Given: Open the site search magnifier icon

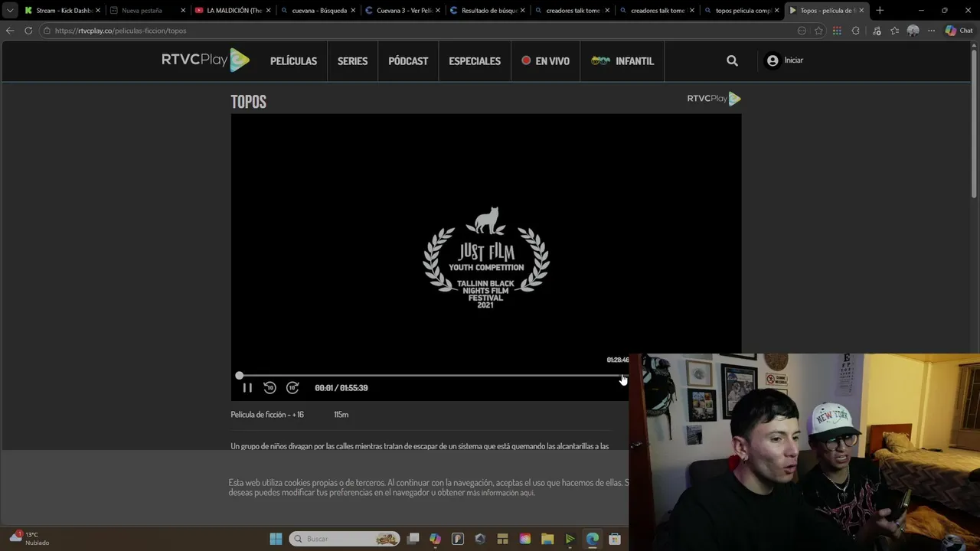Looking at the screenshot, I should (x=732, y=60).
